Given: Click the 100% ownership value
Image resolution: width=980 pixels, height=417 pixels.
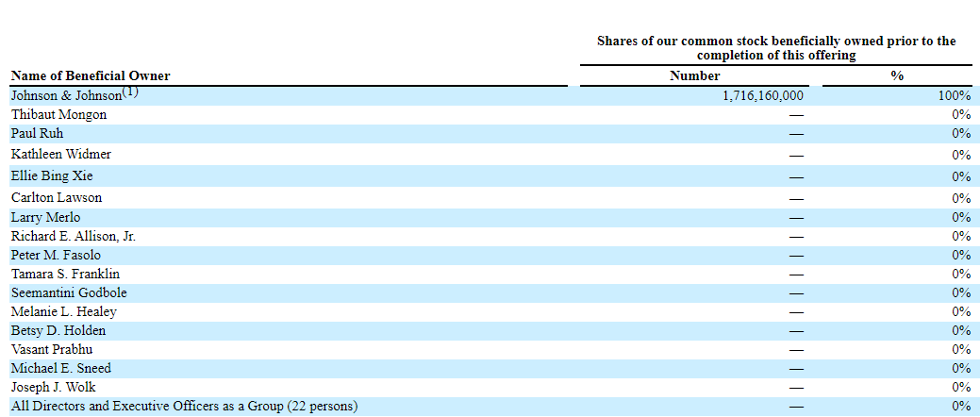Looking at the screenshot, I should click(954, 96).
